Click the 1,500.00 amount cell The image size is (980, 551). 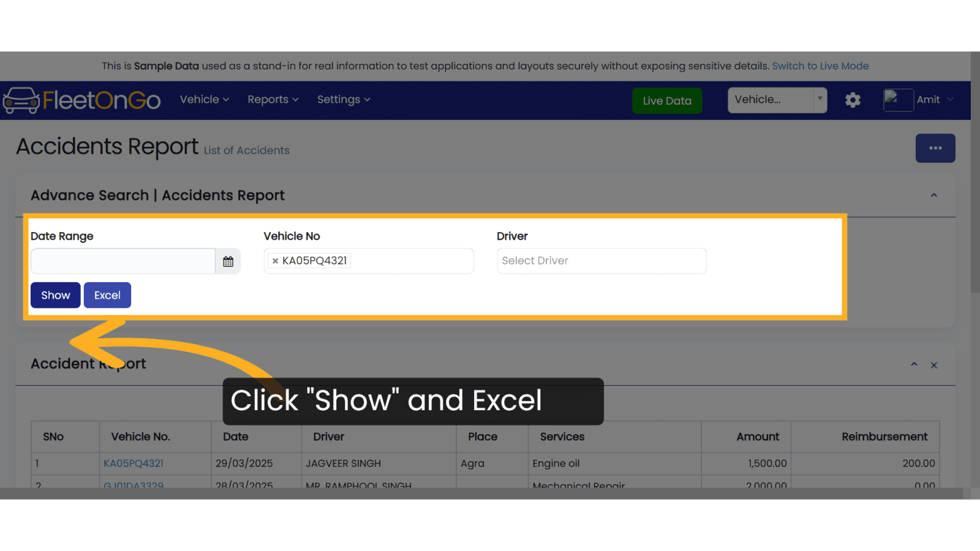click(x=746, y=463)
